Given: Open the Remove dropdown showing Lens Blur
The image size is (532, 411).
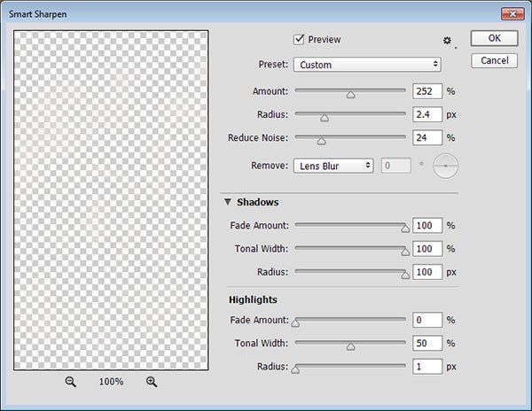Looking at the screenshot, I should click(x=333, y=166).
